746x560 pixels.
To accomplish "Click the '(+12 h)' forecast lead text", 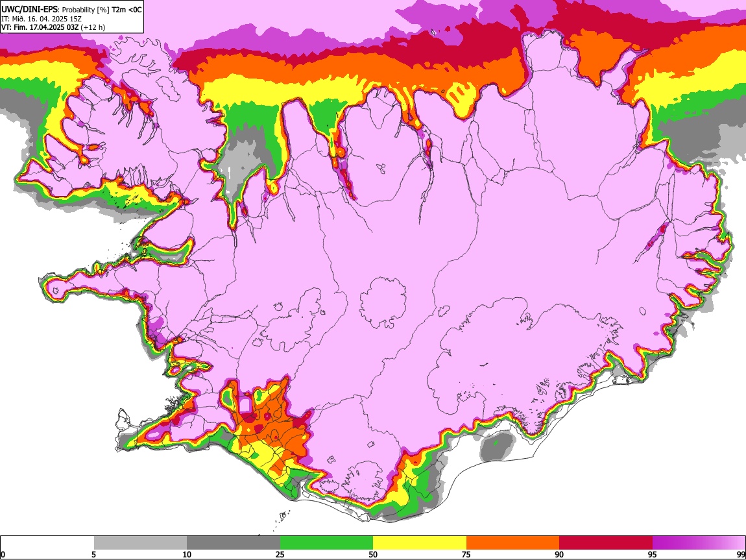I will coord(93,27).
